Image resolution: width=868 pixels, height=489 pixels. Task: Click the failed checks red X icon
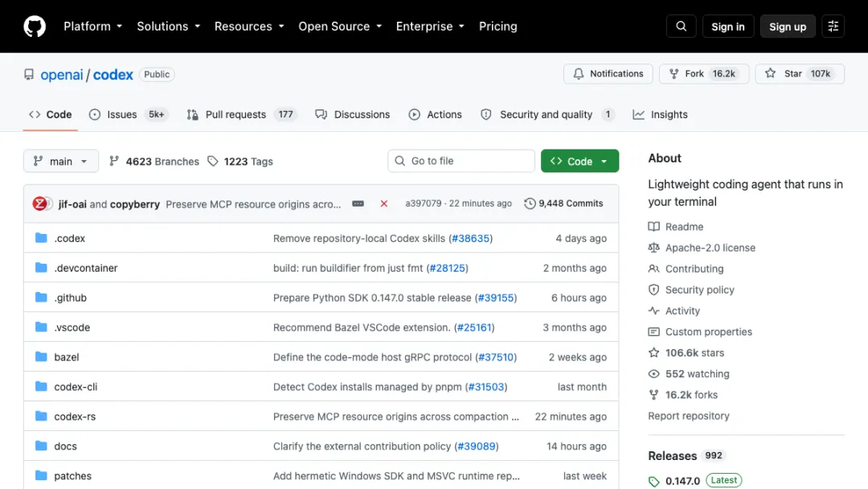click(383, 203)
